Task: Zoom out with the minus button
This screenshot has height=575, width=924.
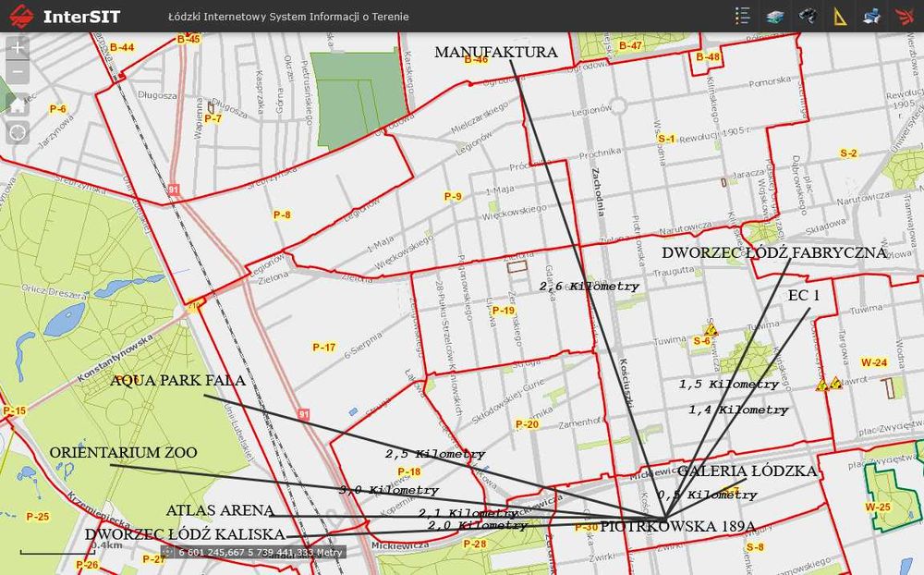Action: click(18, 72)
